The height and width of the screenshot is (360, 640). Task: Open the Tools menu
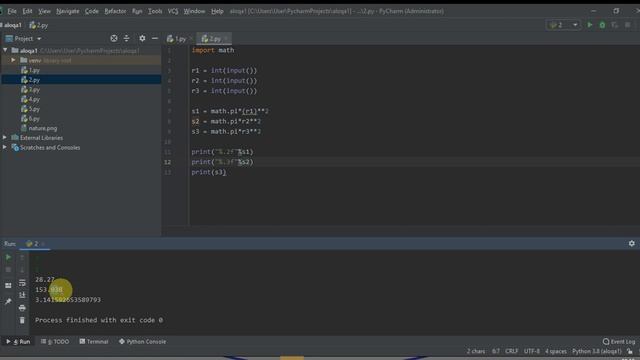click(x=155, y=11)
